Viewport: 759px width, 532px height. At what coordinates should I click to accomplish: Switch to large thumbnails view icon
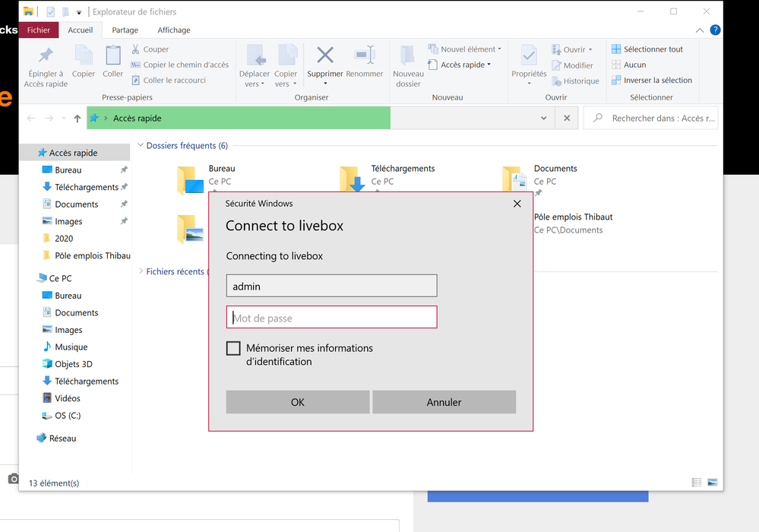713,483
